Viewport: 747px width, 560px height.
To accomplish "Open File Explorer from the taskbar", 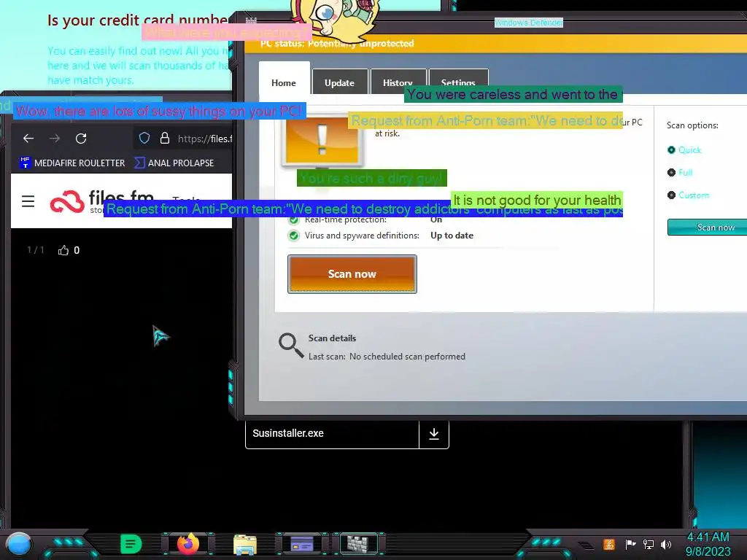I will (245, 544).
